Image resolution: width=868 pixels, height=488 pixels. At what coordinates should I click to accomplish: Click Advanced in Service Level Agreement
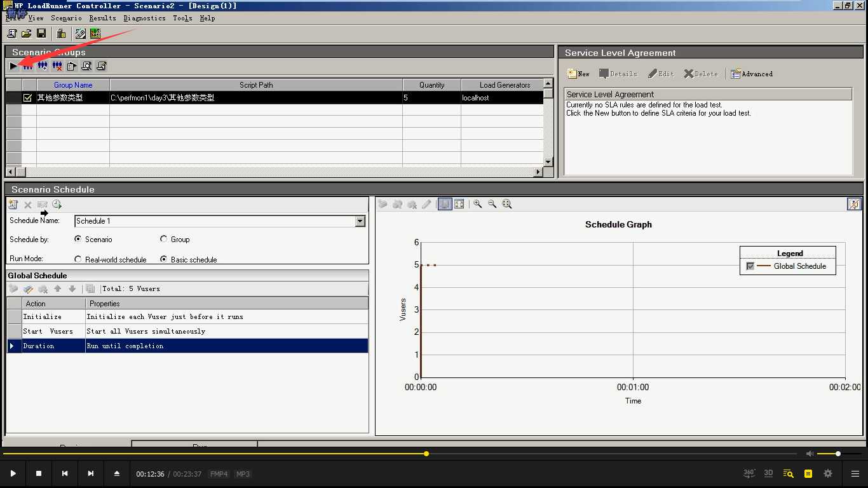tap(752, 74)
